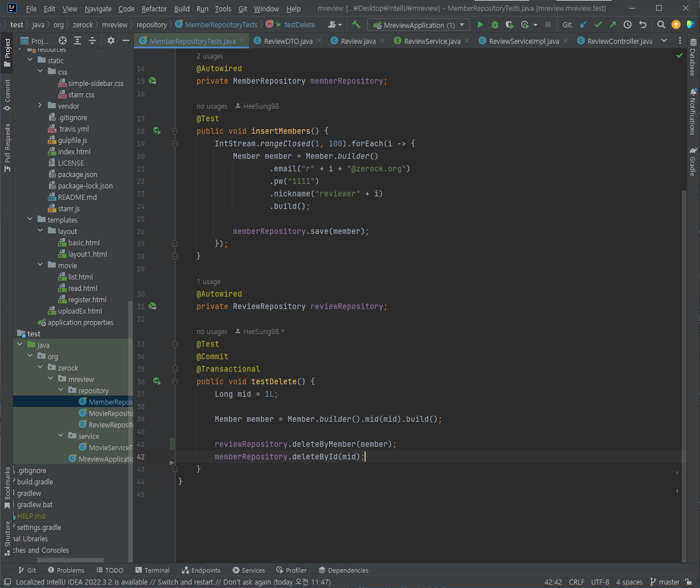Collapse the service folder under test
700x588 pixels.
pos(60,436)
